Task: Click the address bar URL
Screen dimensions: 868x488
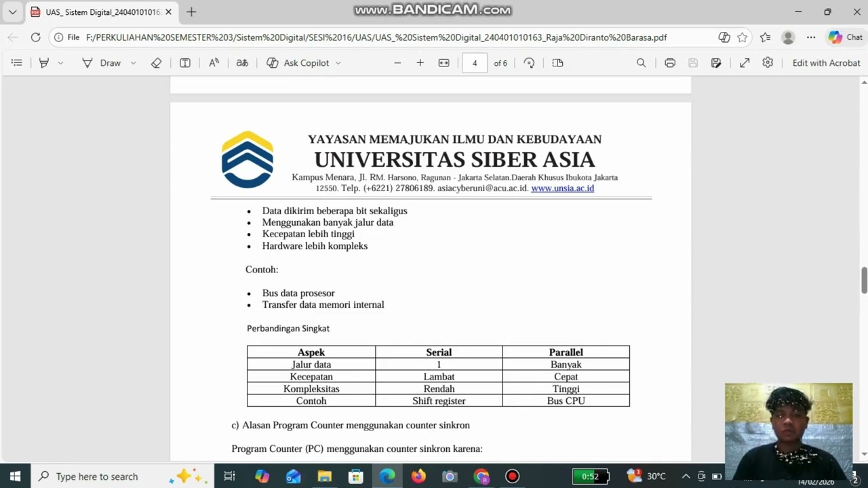Action: pyautogui.click(x=376, y=37)
